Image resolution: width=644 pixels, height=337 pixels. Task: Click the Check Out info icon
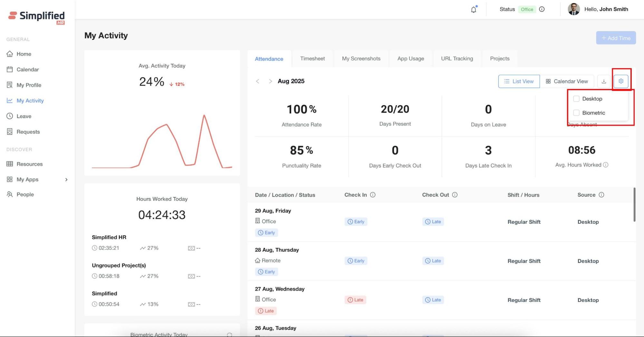(455, 195)
